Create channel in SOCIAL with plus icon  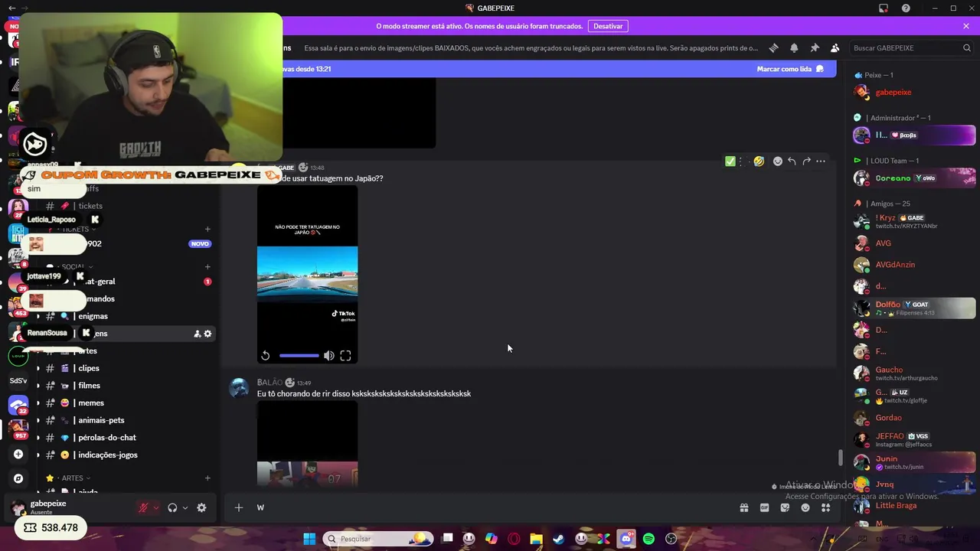[207, 267]
